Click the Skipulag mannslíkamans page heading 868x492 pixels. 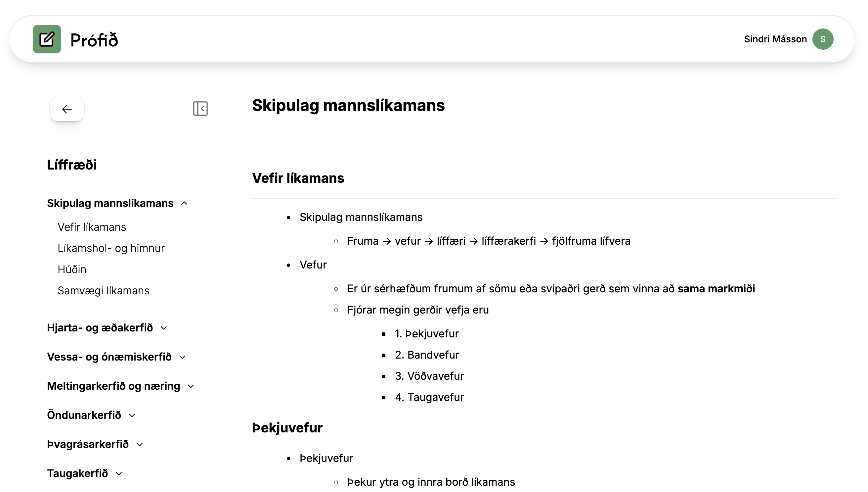pyautogui.click(x=348, y=105)
